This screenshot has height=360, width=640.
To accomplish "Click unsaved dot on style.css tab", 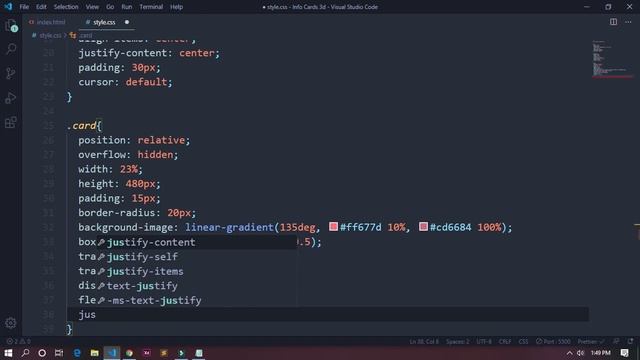I will 127,22.
